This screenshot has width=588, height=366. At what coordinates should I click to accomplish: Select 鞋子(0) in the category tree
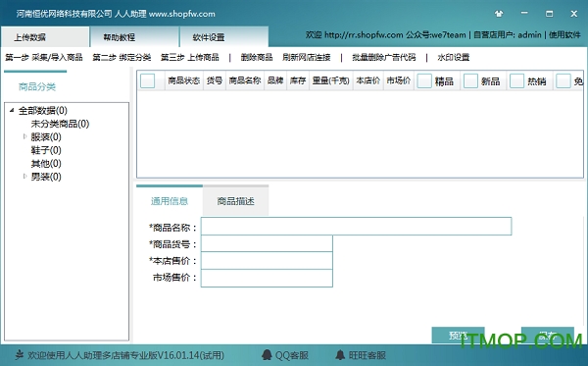[46, 150]
